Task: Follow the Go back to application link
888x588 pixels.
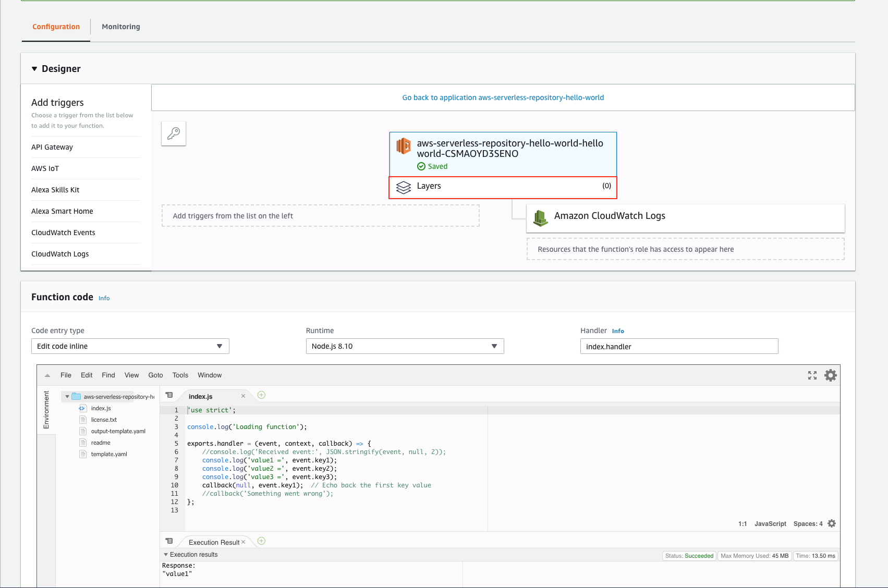Action: pyautogui.click(x=503, y=97)
